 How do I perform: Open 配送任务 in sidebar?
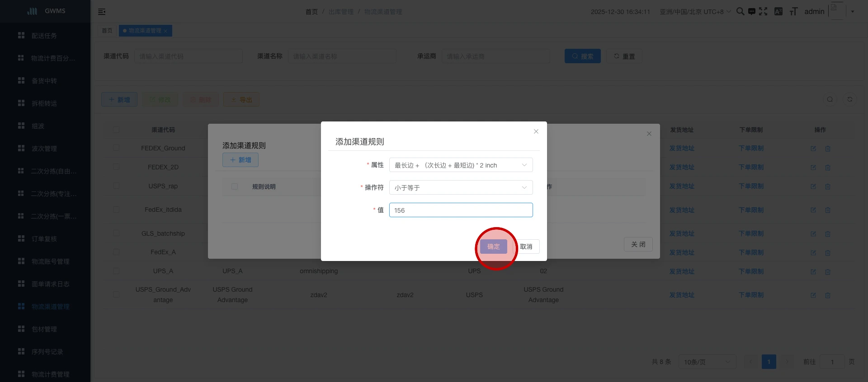click(44, 36)
